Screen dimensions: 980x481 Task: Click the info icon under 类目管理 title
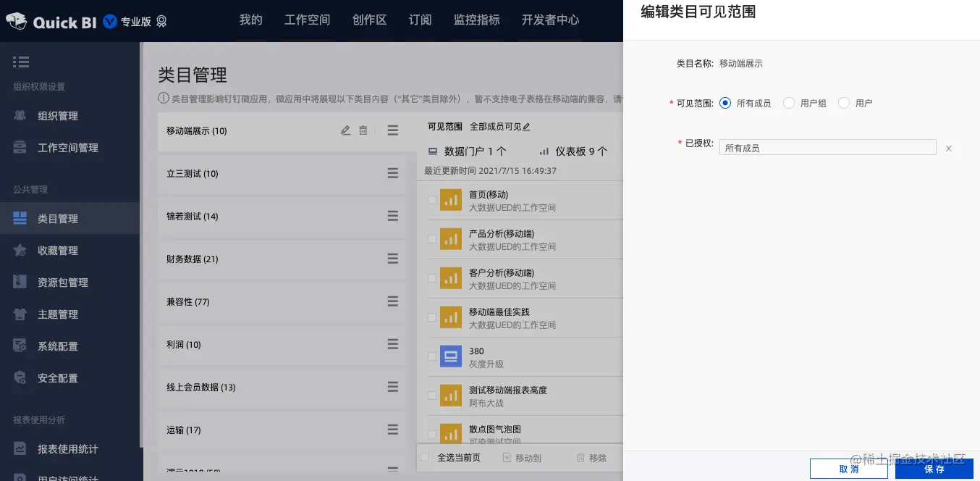(164, 98)
